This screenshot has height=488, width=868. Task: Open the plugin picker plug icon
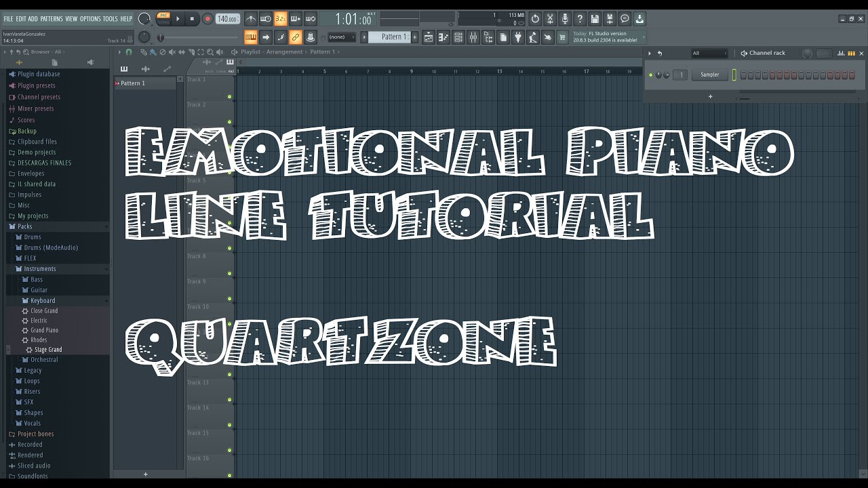[x=517, y=37]
